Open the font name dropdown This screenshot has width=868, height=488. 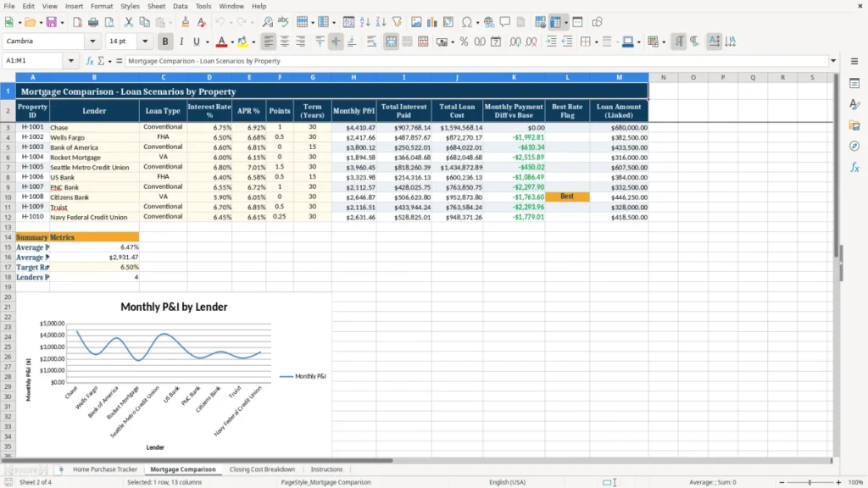92,41
